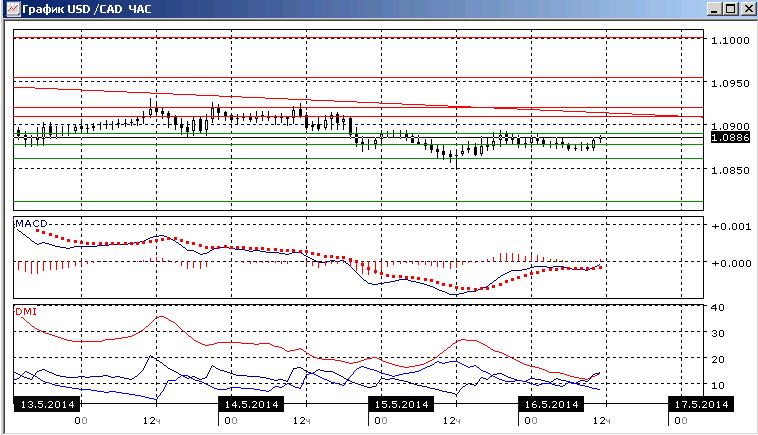Screen dimensions: 758x435
Task: Minimize the USD/CAD chart window
Action: click(714, 9)
